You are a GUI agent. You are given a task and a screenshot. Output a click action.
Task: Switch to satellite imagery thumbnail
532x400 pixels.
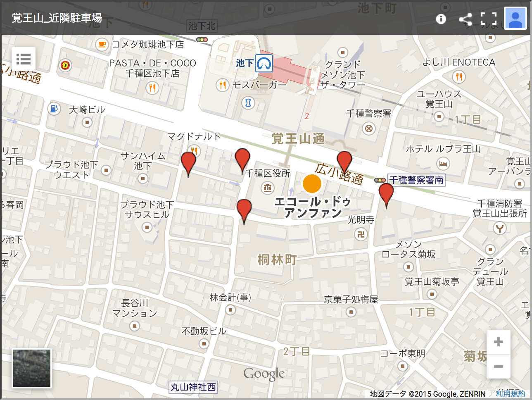[32, 368]
